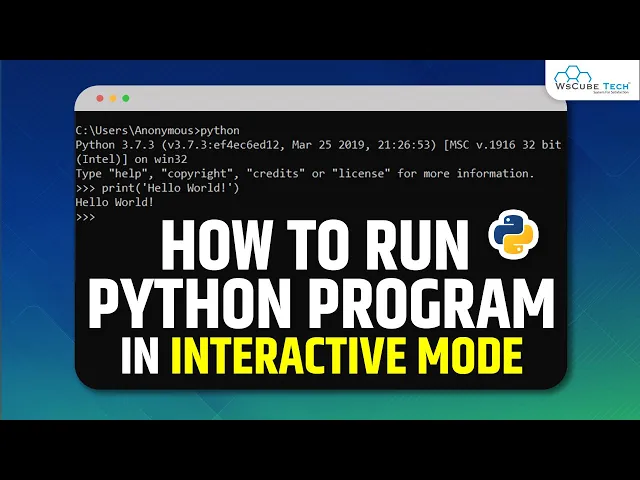Click the green window dot
The width and height of the screenshot is (640, 480).
[126, 98]
